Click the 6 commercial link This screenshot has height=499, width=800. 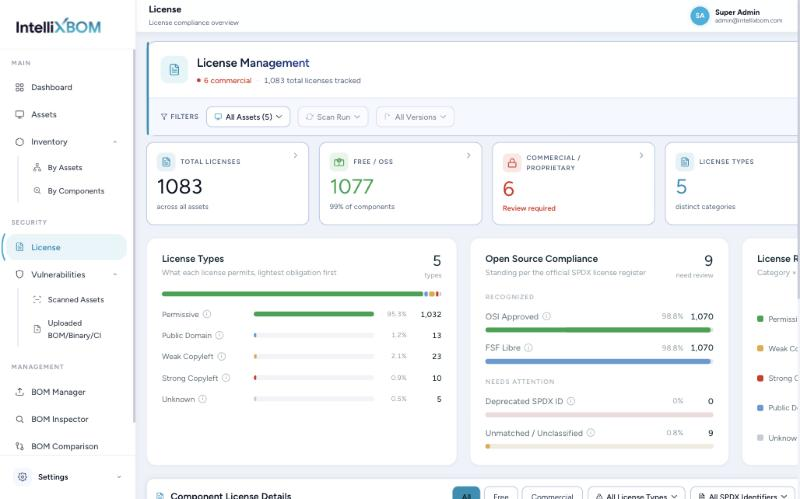[x=227, y=81]
